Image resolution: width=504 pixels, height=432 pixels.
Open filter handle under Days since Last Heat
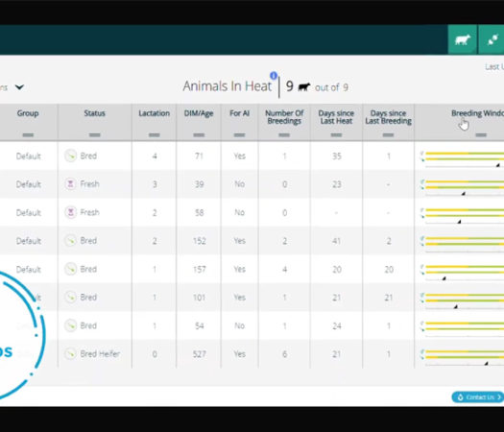tap(336, 135)
